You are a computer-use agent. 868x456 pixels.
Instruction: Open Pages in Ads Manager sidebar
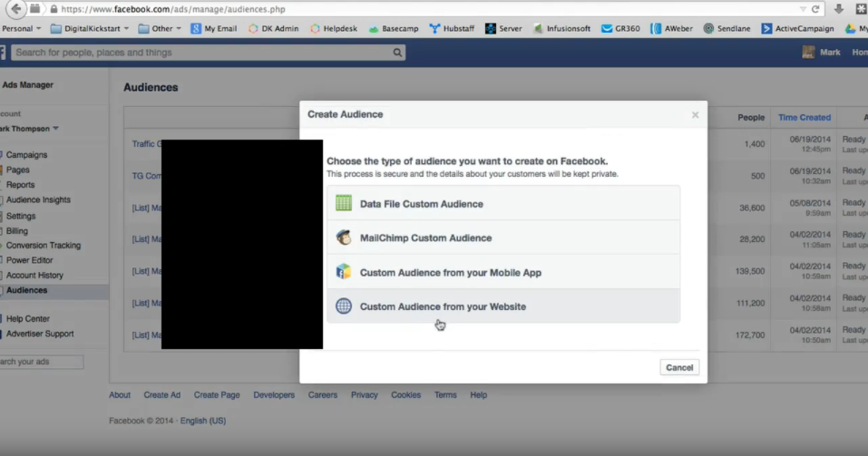click(18, 170)
